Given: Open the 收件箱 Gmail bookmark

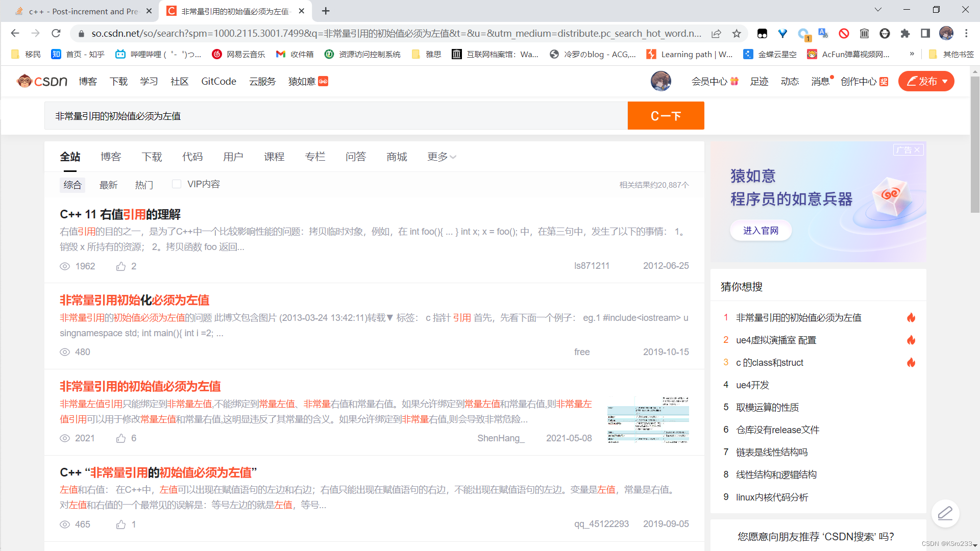Looking at the screenshot, I should point(295,54).
